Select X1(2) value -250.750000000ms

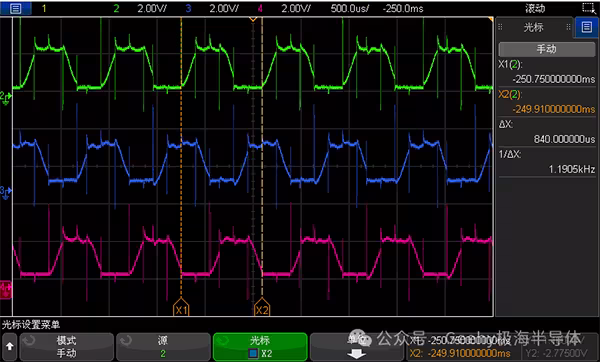pos(554,79)
